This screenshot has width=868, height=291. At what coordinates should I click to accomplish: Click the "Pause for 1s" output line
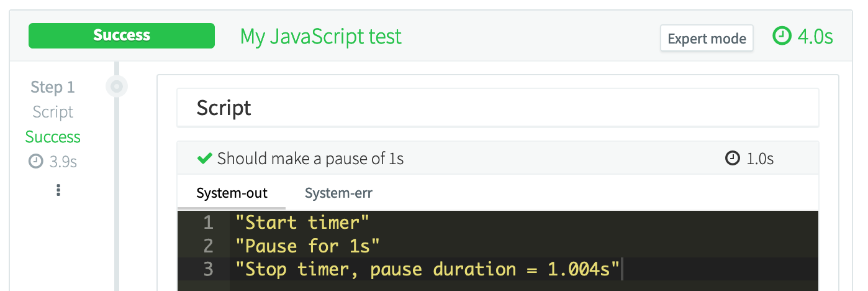[x=307, y=246]
